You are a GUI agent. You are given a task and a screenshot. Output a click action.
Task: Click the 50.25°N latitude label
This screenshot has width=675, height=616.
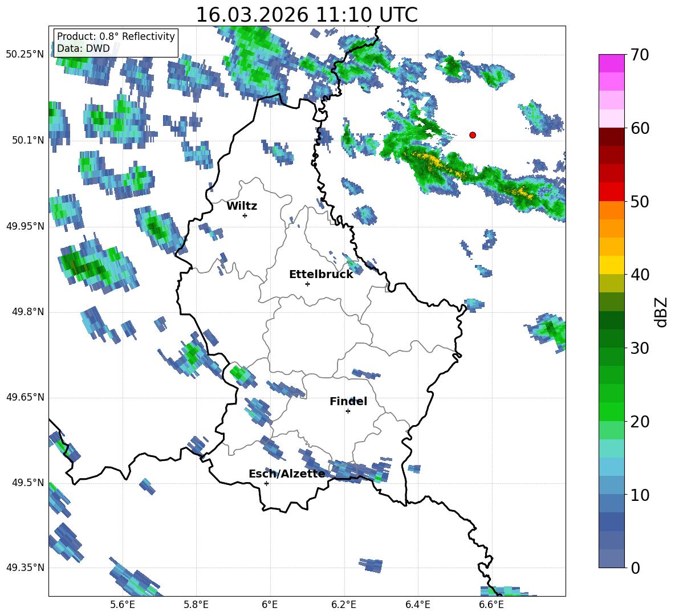point(25,55)
